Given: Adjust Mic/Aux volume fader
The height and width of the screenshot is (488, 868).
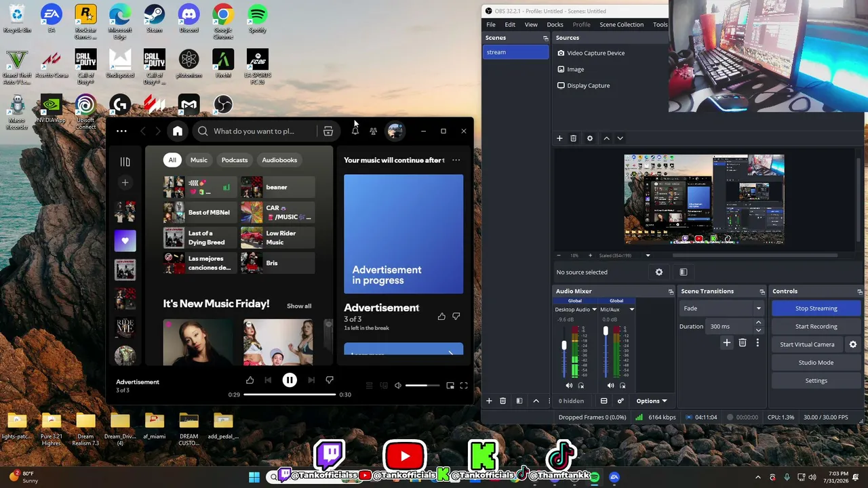Looking at the screenshot, I should point(606,331).
